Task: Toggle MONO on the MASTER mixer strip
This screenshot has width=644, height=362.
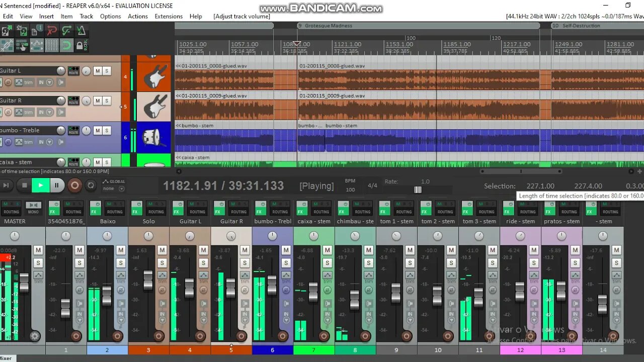Action: 33,208
